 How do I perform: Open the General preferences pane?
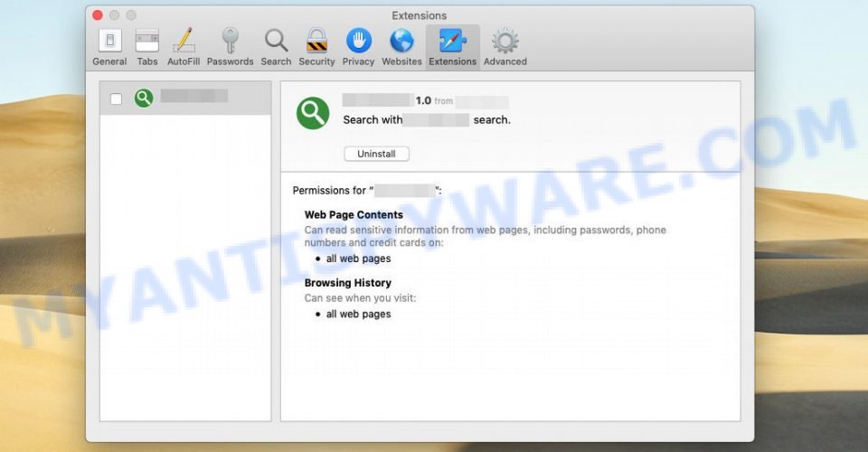(109, 47)
